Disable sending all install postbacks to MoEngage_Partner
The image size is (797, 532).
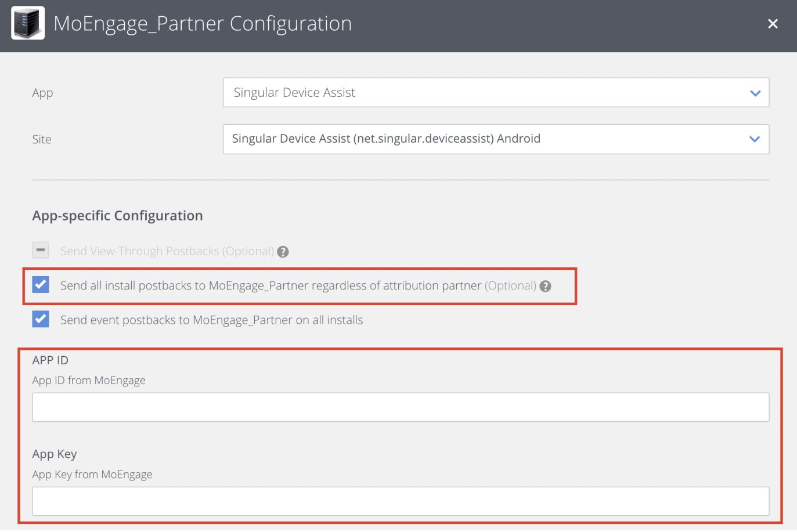(x=40, y=285)
